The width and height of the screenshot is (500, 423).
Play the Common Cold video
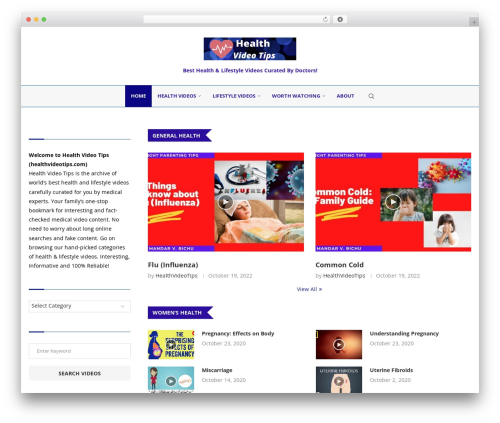(393, 202)
